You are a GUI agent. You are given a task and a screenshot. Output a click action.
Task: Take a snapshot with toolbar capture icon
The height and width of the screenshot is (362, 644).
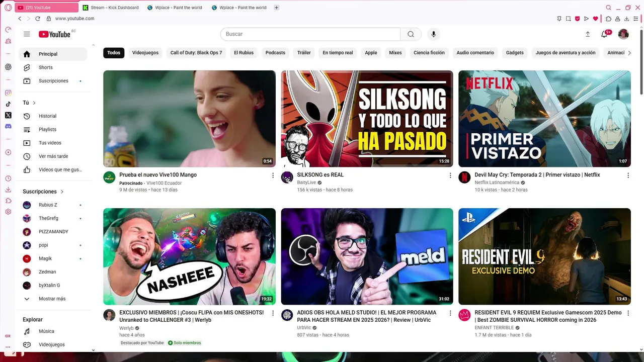(568, 19)
